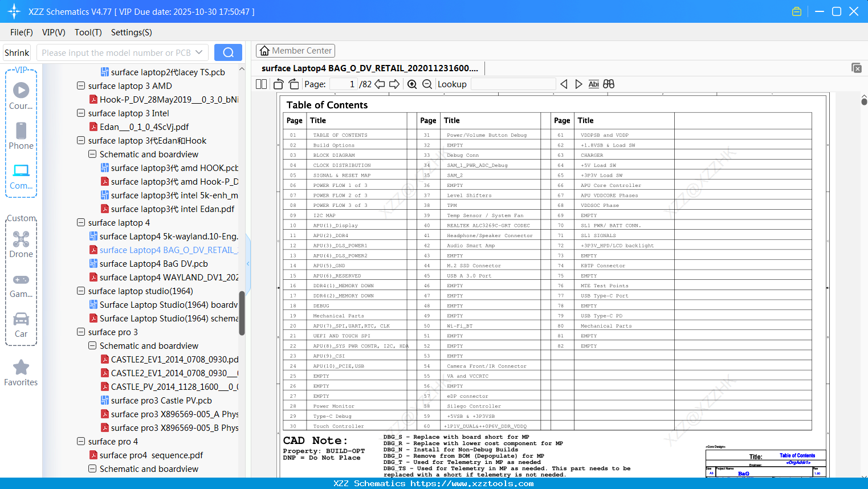This screenshot has width=868, height=489.
Task: Click the page number input box
Action: (x=343, y=84)
